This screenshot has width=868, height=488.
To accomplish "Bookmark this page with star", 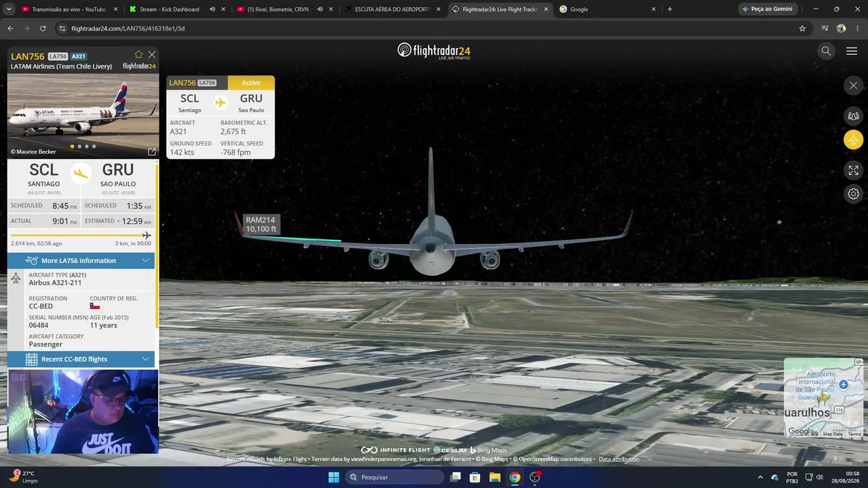I will pos(802,28).
